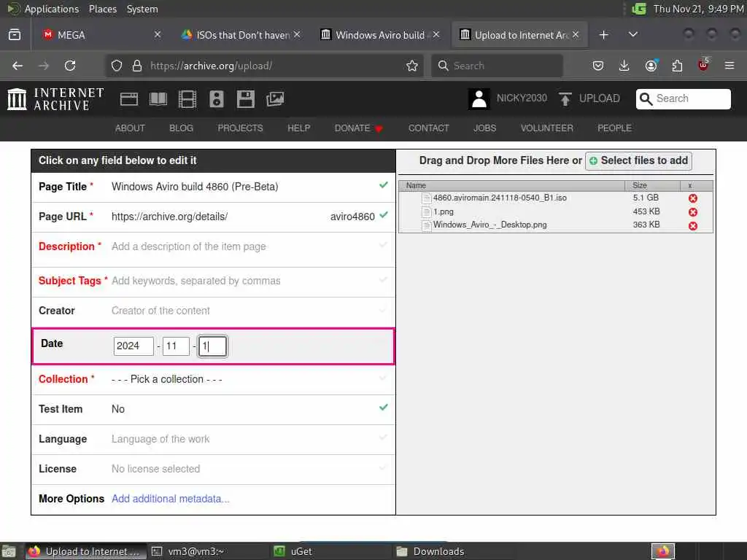Click the Date month field 11
The height and width of the screenshot is (560, 747).
tap(176, 346)
